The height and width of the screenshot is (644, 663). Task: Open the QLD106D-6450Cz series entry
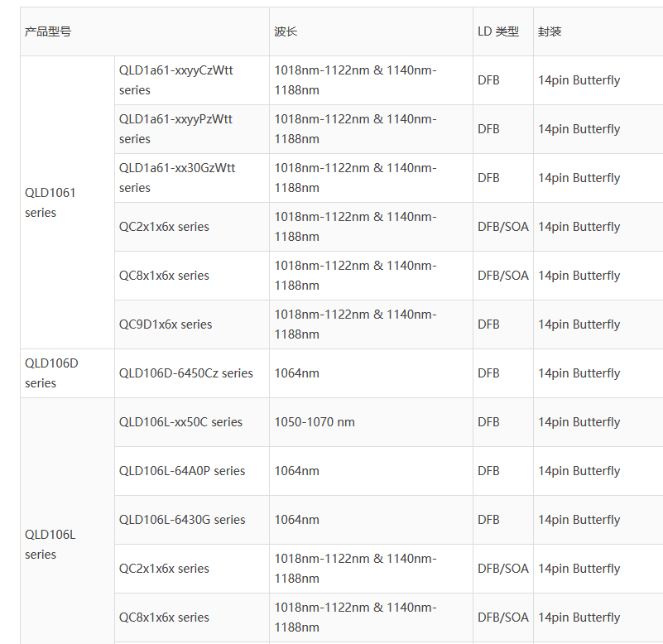point(186,373)
